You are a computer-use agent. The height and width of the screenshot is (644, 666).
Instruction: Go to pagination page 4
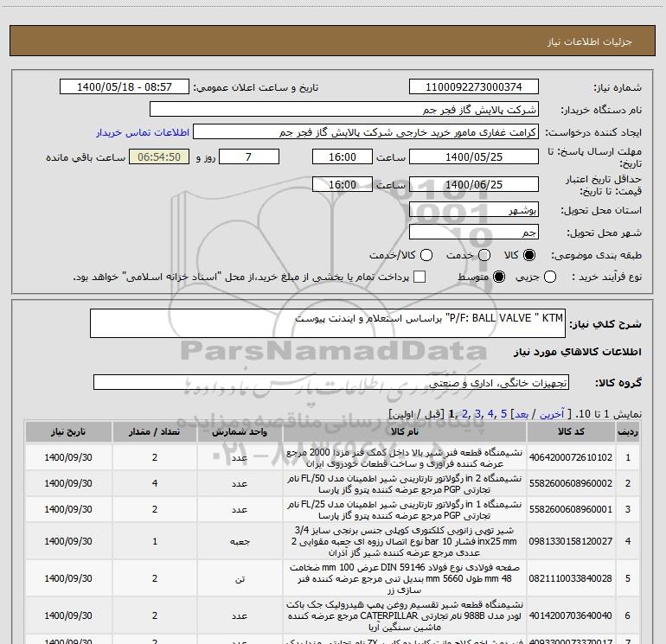pos(491,413)
